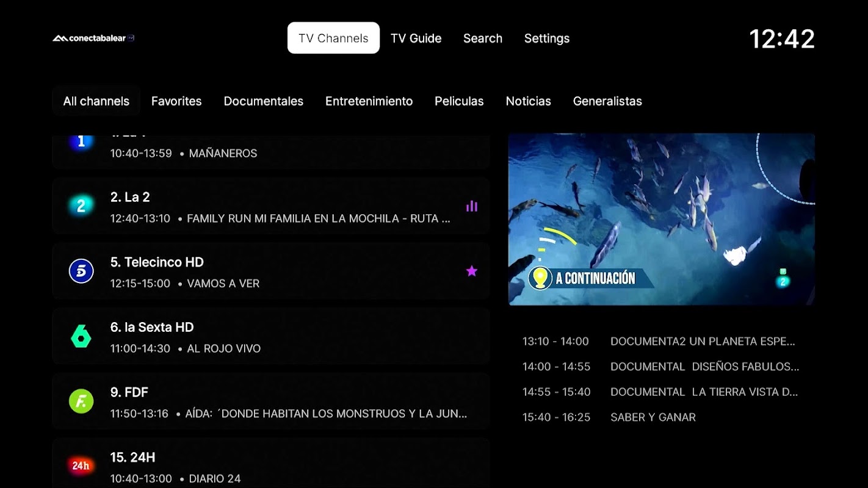Click the 12:42 clock
This screenshot has width=868, height=488.
(x=782, y=39)
